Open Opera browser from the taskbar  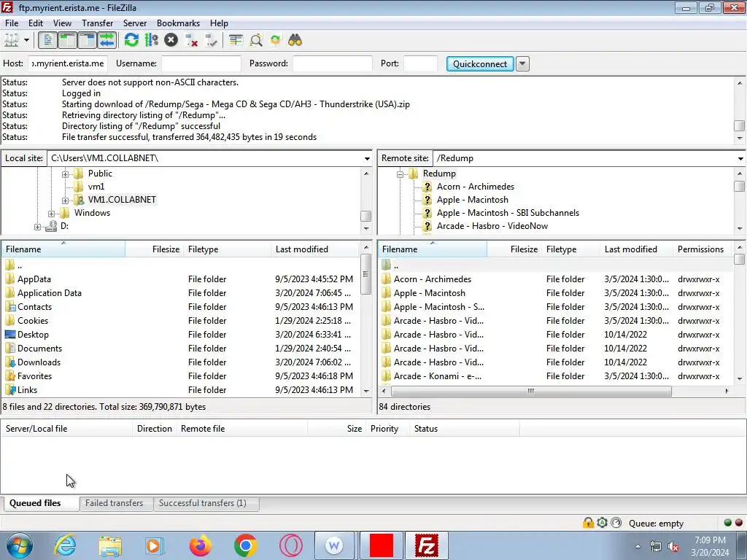click(290, 545)
